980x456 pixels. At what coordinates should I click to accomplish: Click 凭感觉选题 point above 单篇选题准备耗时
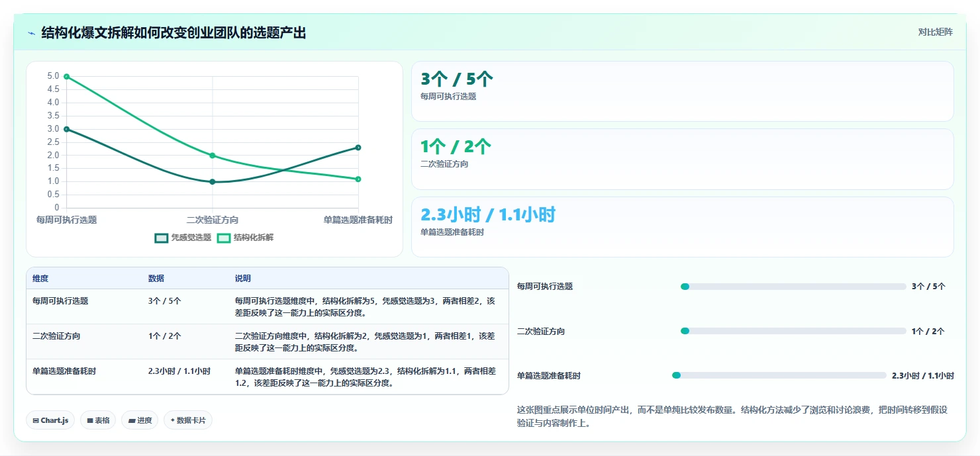358,148
